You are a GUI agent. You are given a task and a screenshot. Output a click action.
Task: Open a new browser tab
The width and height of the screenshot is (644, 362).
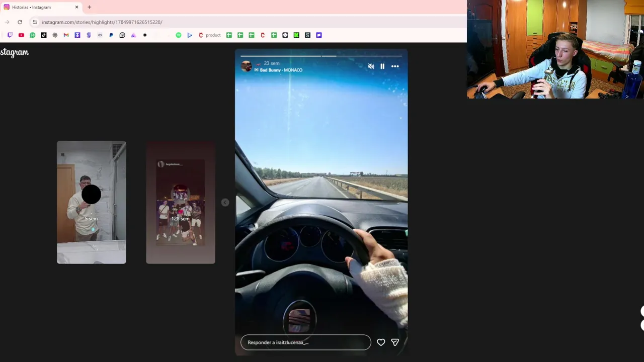(89, 7)
